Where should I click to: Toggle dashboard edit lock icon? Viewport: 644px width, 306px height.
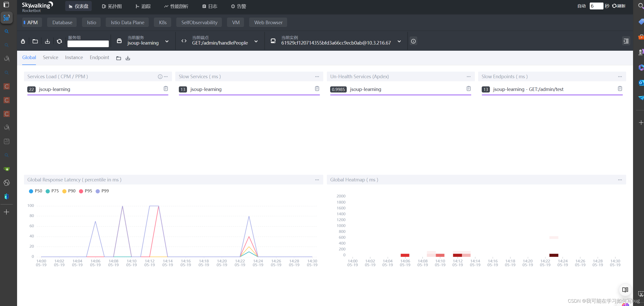click(x=23, y=41)
